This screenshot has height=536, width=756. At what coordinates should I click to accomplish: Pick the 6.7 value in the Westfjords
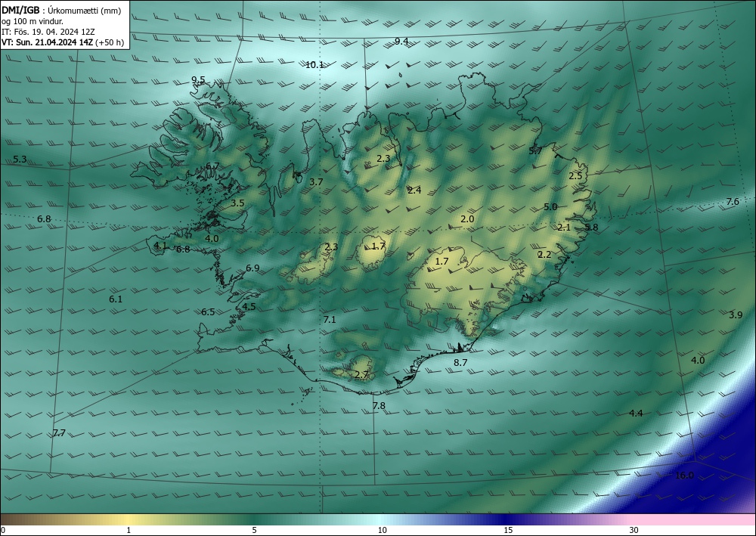[x=212, y=166]
